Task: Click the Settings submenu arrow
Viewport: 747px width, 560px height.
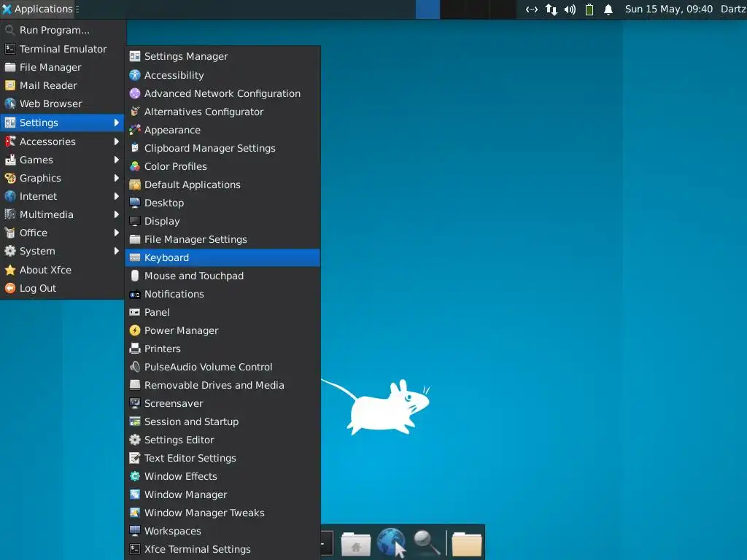Action: [116, 122]
